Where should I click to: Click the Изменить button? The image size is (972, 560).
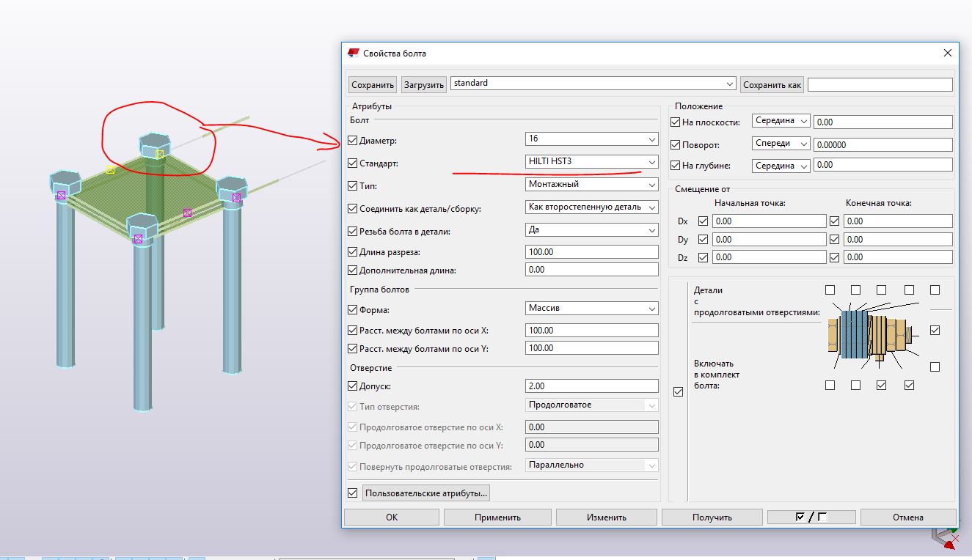606,517
